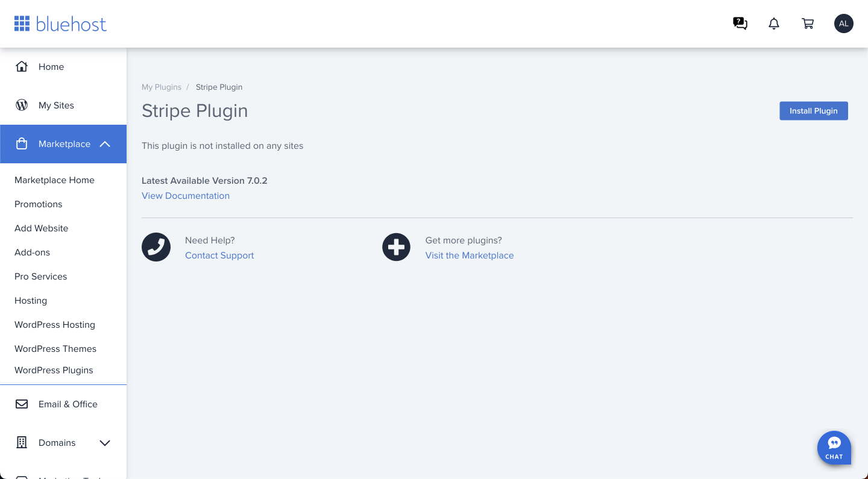Click Visit the Marketplace link
The height and width of the screenshot is (479, 868).
tap(470, 255)
